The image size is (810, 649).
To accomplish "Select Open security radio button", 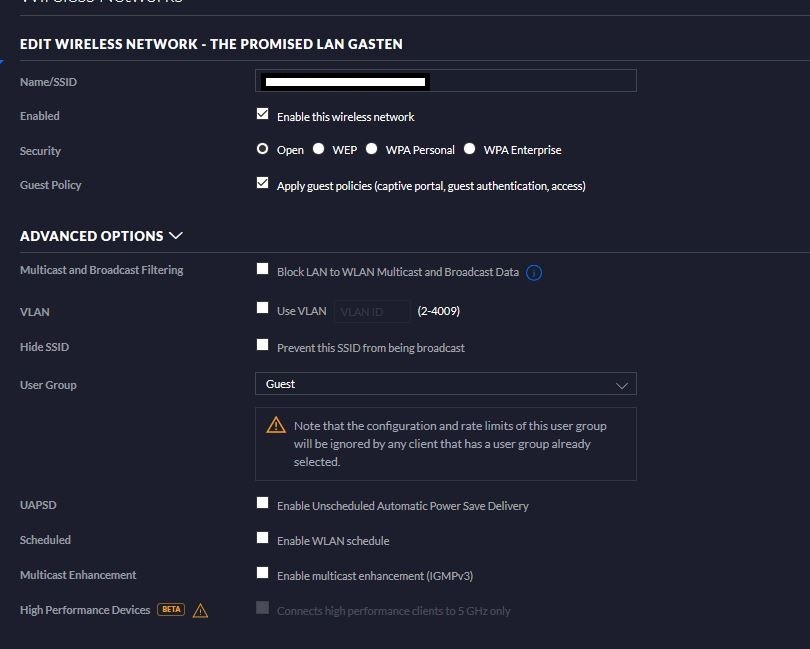I will click(x=263, y=149).
